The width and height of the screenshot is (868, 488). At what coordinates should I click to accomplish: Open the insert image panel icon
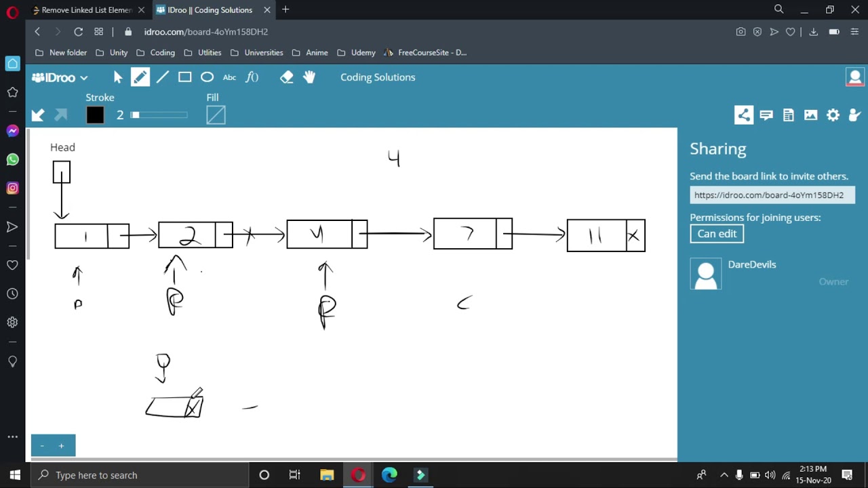(x=811, y=115)
